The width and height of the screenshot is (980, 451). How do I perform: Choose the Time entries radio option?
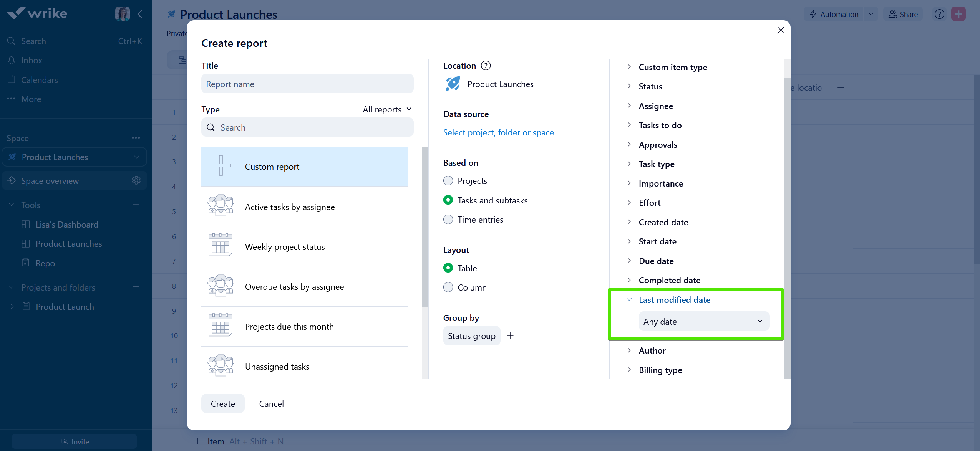point(448,220)
